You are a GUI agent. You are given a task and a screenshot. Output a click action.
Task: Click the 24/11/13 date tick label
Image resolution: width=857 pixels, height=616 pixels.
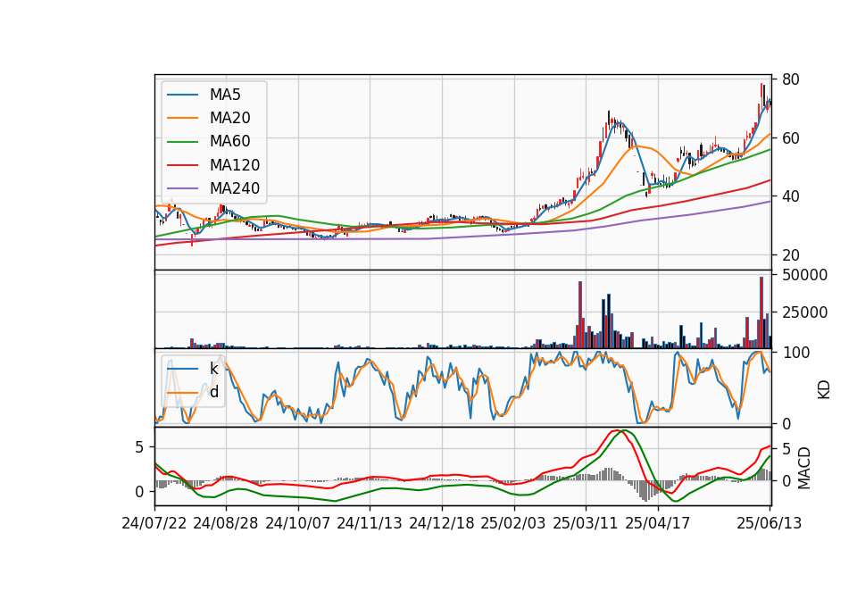point(370,523)
